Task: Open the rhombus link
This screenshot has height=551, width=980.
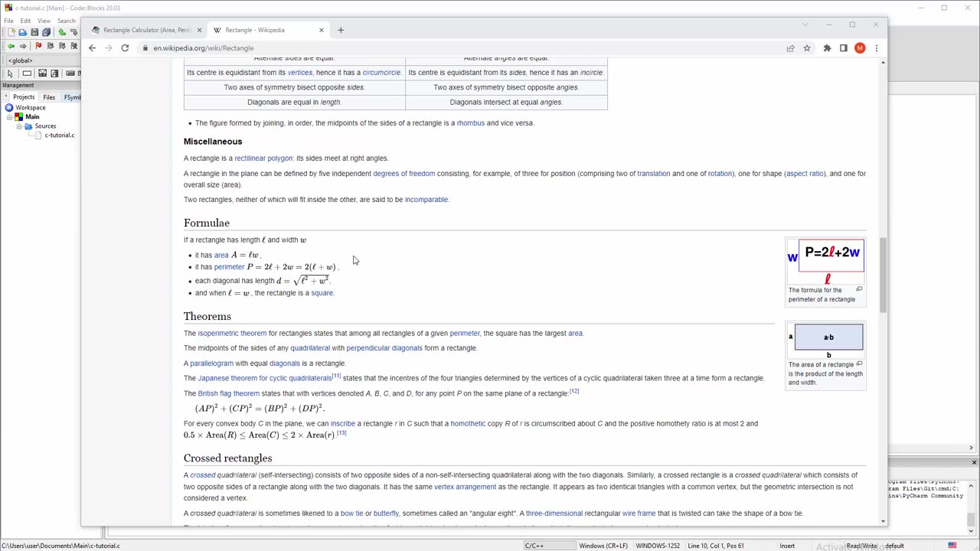Action: tap(470, 123)
